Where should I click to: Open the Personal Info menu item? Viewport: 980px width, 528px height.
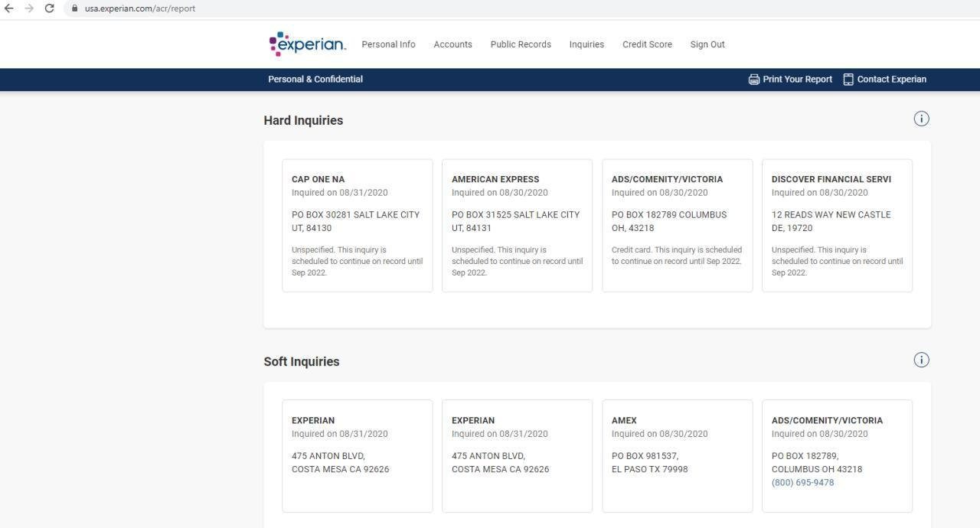point(388,44)
